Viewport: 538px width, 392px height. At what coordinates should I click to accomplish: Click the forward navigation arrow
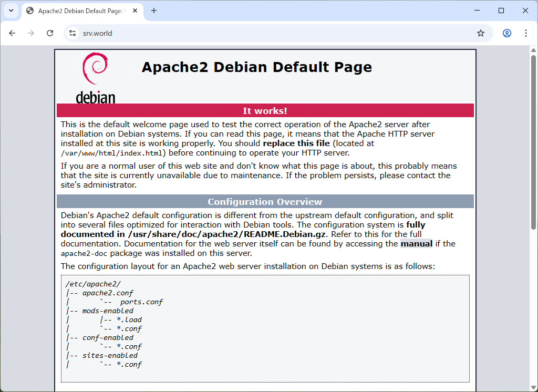coord(31,33)
